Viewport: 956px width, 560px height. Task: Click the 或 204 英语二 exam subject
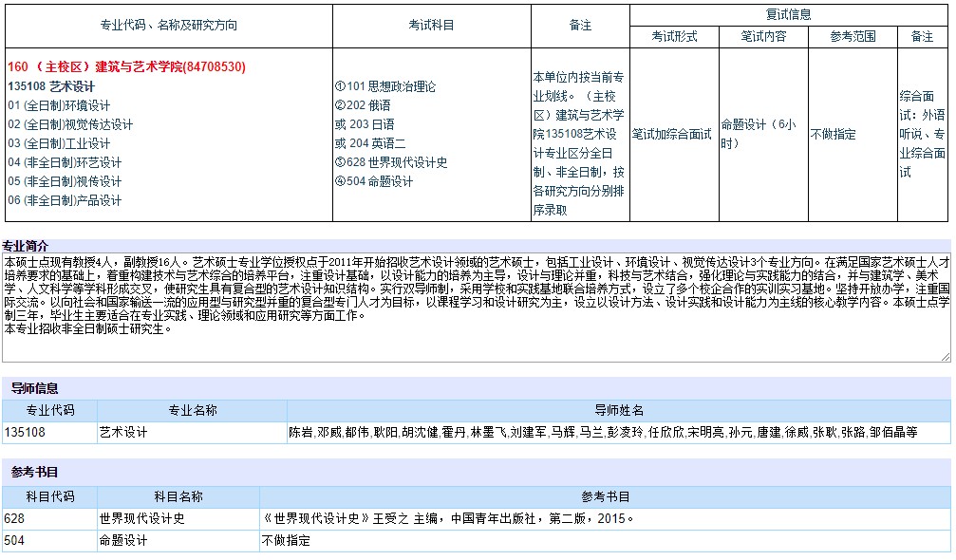[x=370, y=143]
